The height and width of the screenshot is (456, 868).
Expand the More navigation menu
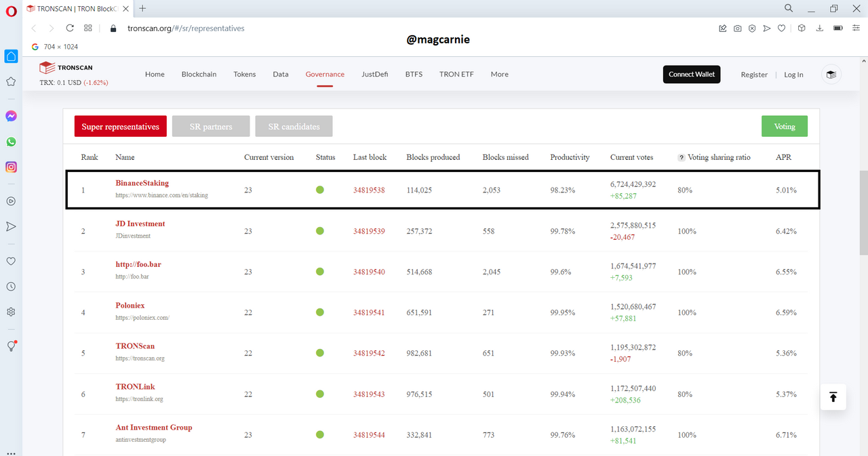[500, 75]
